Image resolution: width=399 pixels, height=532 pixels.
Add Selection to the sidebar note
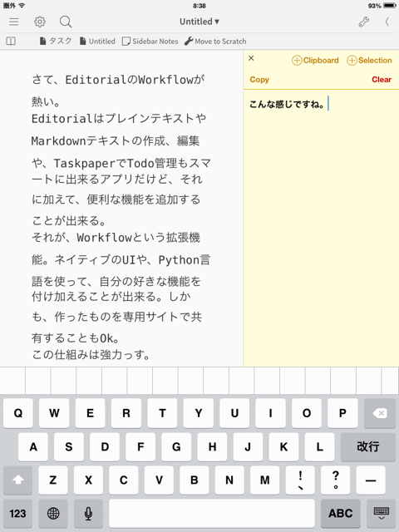[369, 61]
